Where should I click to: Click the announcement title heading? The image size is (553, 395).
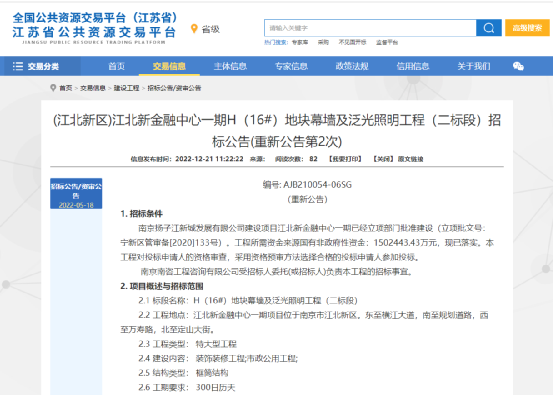(x=277, y=131)
